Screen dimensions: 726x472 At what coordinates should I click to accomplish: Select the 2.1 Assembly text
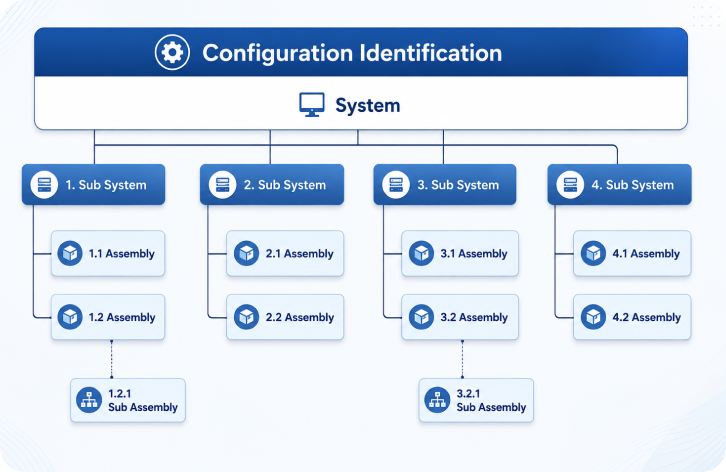300,254
